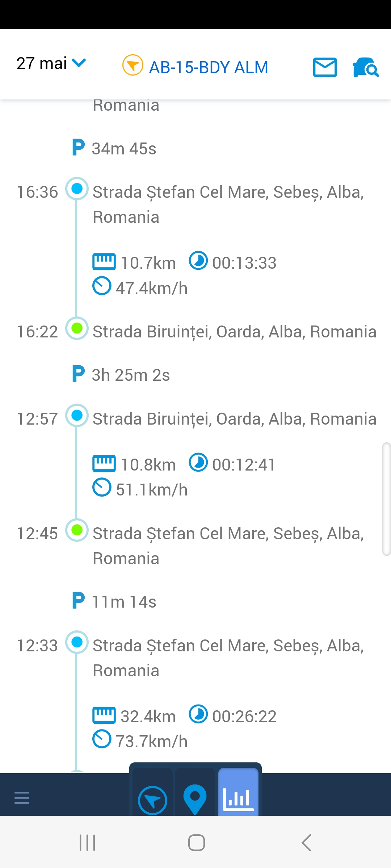Tap the 16:36 blue stop marker
The image size is (391, 868).
pos(77,188)
